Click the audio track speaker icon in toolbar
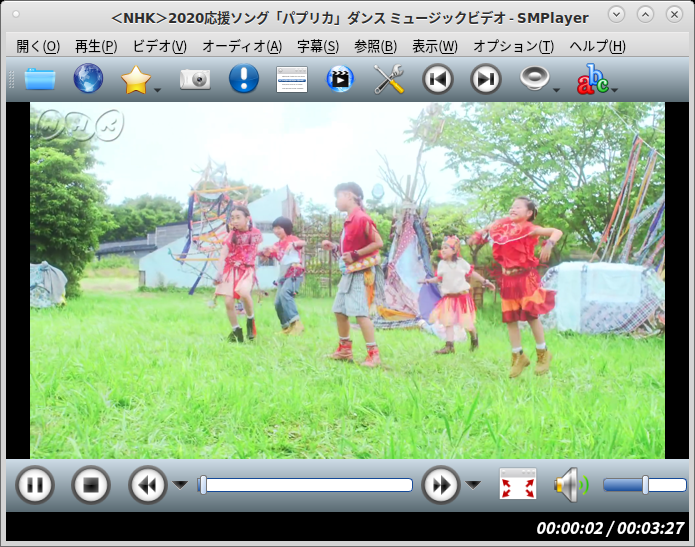The height and width of the screenshot is (547, 695). coord(534,78)
